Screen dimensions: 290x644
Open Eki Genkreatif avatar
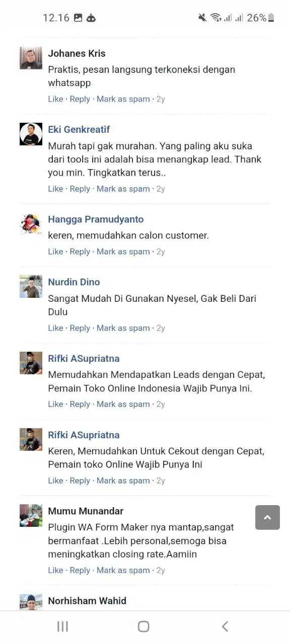click(31, 134)
